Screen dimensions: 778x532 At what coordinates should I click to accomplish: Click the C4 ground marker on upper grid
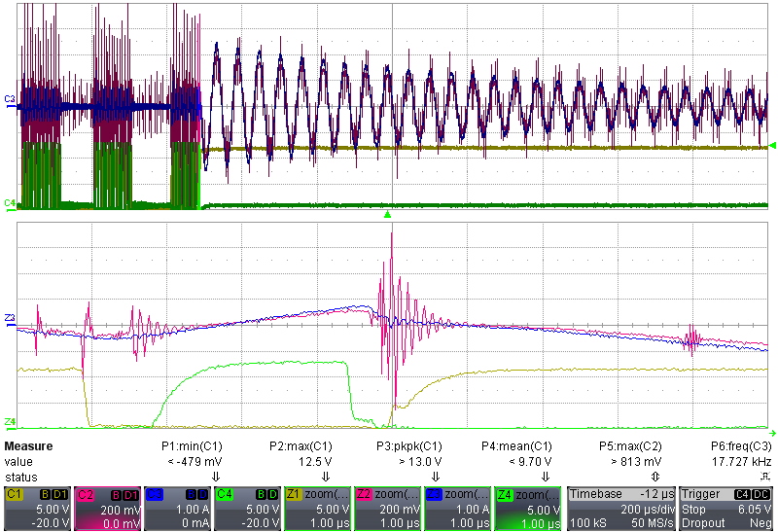pos(10,204)
